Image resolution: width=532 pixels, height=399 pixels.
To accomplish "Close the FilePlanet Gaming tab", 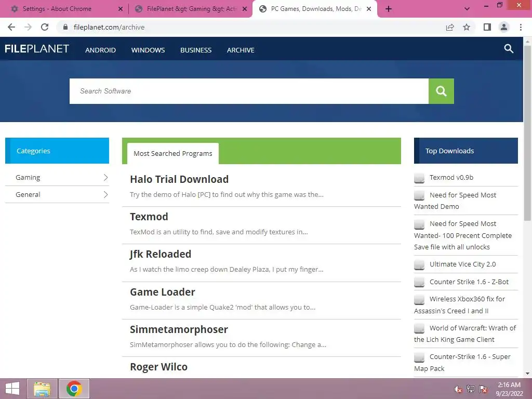I will [x=245, y=9].
